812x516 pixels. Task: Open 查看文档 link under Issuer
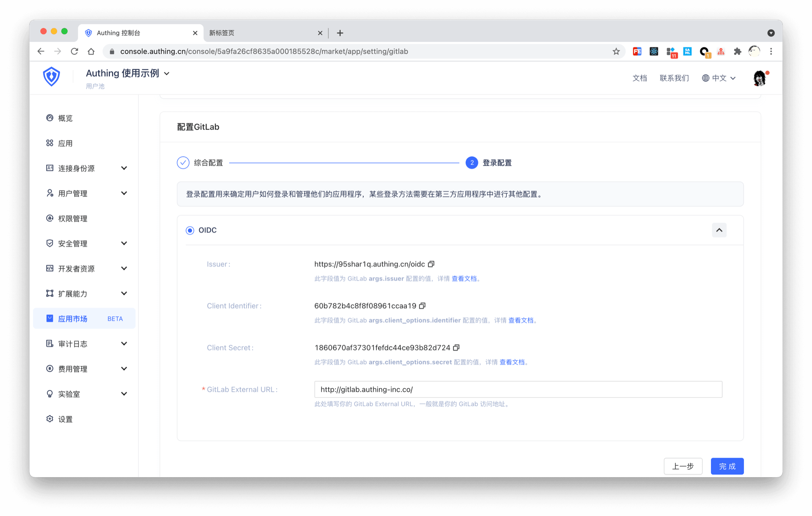(x=464, y=278)
